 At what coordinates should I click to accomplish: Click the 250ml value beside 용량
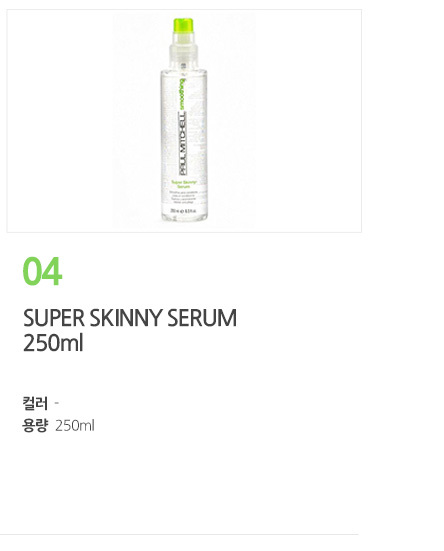pyautogui.click(x=75, y=426)
